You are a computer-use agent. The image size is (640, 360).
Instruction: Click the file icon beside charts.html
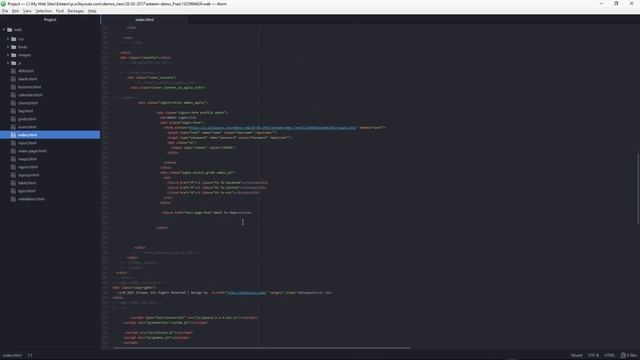(13, 103)
